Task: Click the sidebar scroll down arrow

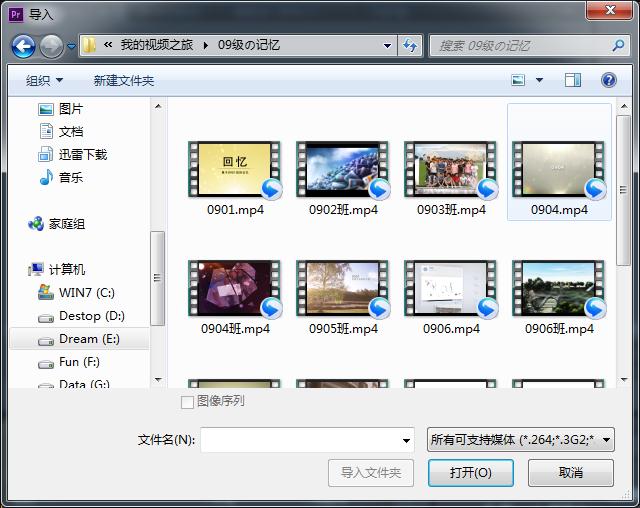Action: pyautogui.click(x=158, y=380)
